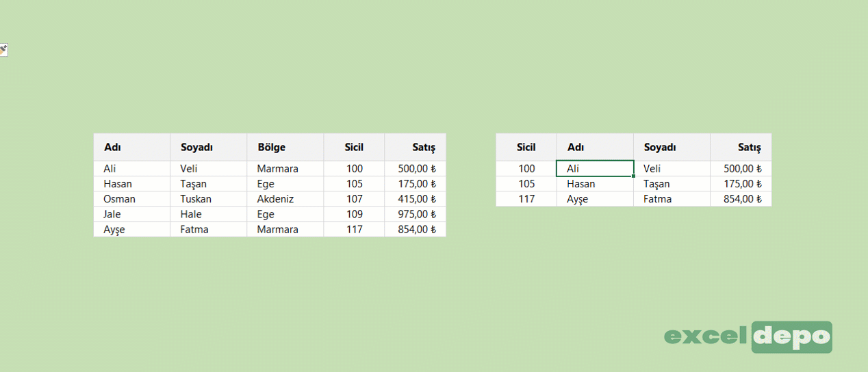Image resolution: width=868 pixels, height=372 pixels.
Task: Select the Soyadı header in right table
Action: tap(672, 147)
